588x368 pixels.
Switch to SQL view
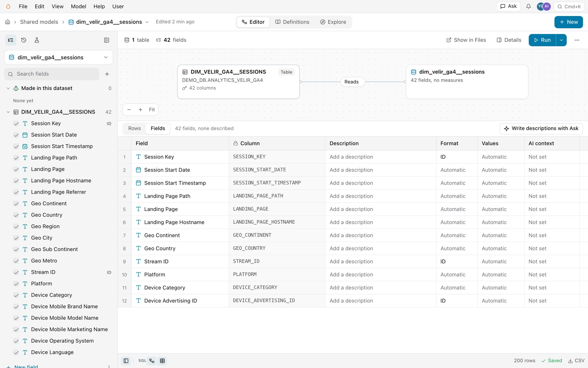[x=142, y=360]
